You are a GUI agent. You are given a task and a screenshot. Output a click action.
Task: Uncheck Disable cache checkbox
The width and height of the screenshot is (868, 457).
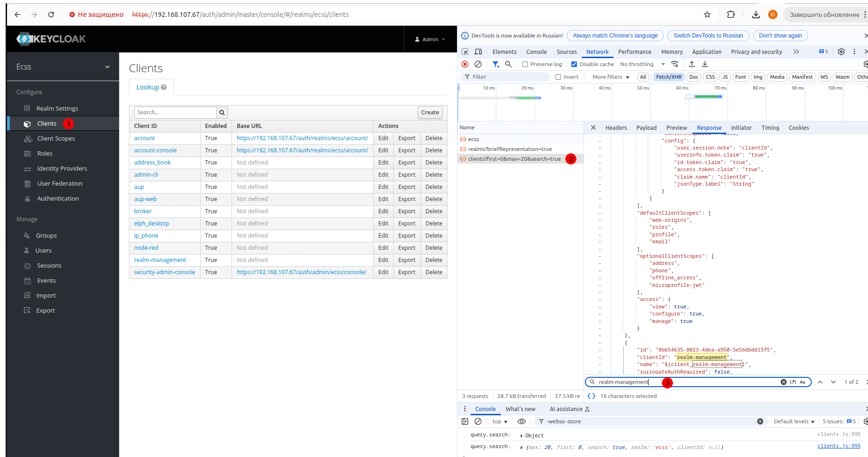pyautogui.click(x=574, y=64)
